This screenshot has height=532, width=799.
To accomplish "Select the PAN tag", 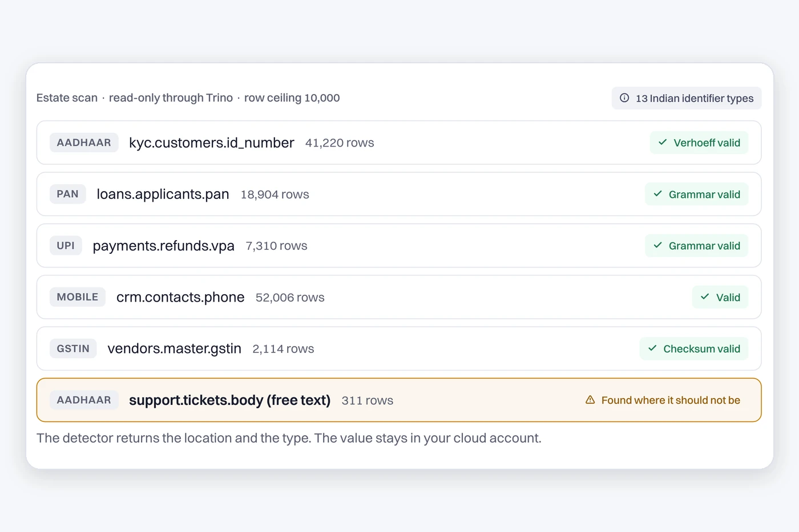I will (x=67, y=194).
